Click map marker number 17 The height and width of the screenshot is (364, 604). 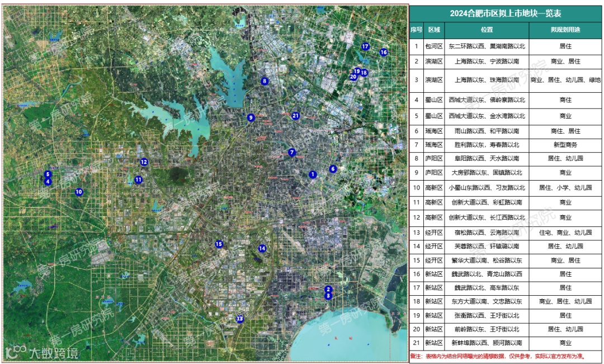365,46
